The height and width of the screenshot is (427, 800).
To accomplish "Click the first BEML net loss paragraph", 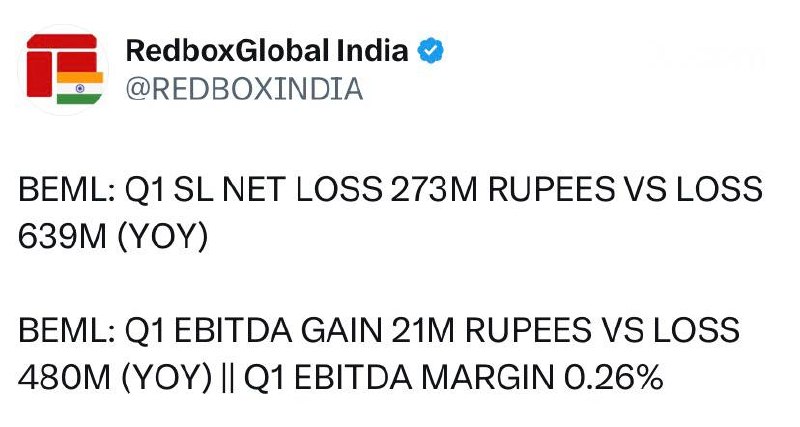I will [390, 213].
